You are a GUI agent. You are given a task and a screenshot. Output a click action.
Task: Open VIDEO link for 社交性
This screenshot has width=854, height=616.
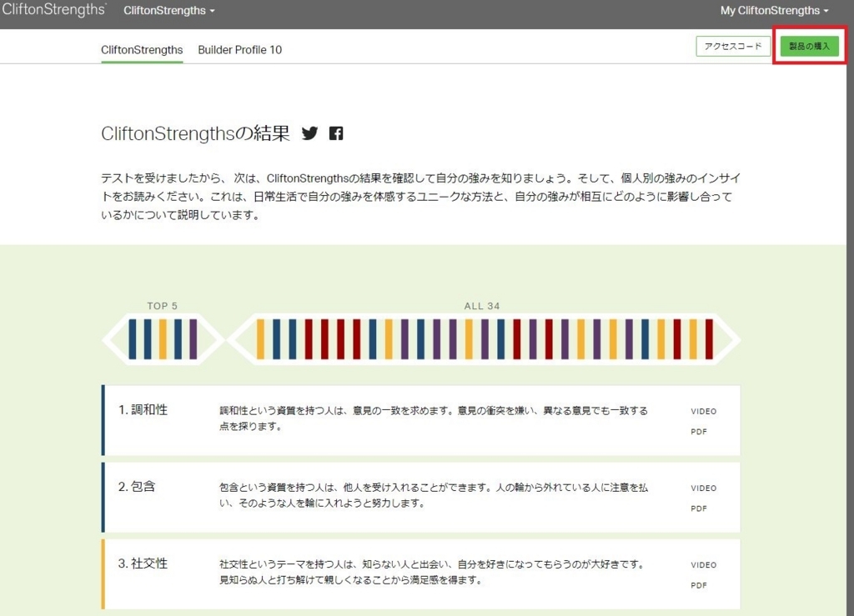[x=704, y=565]
